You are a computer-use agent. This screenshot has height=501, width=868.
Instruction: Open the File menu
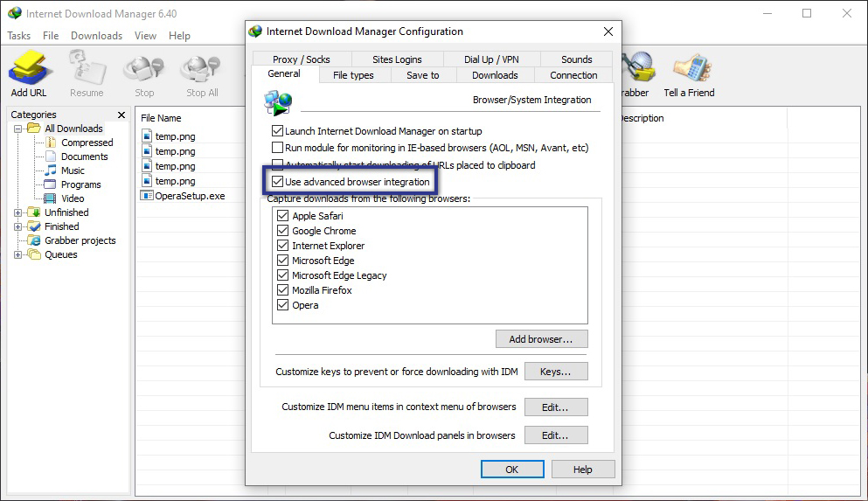(x=51, y=36)
